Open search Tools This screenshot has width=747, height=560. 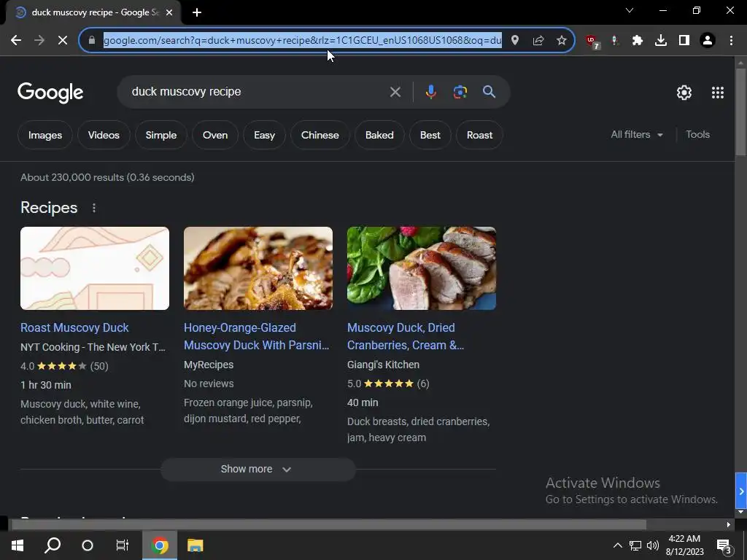coord(697,135)
